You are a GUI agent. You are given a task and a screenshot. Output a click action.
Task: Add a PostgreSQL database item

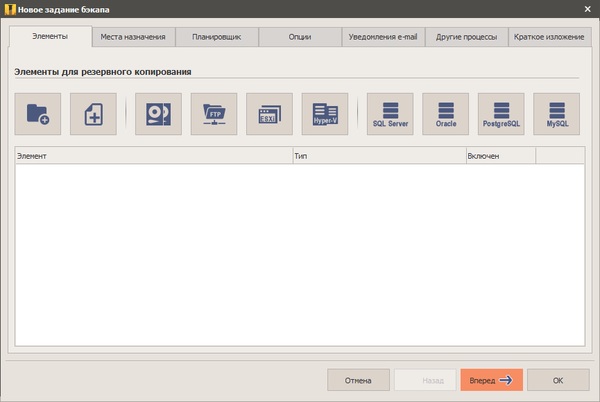(x=501, y=114)
